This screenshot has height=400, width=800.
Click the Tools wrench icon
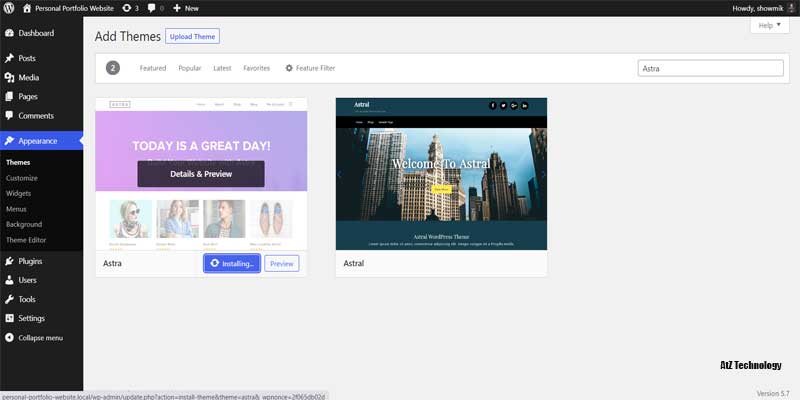9,299
